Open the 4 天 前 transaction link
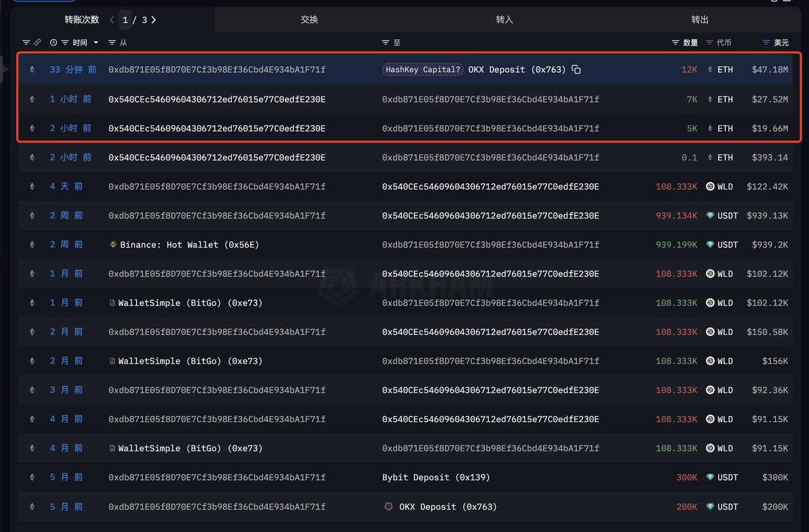The height and width of the screenshot is (532, 809). [66, 186]
